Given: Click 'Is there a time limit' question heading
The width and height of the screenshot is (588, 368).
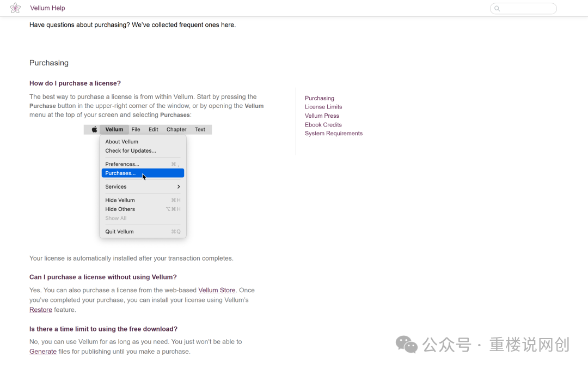Looking at the screenshot, I should (x=103, y=329).
